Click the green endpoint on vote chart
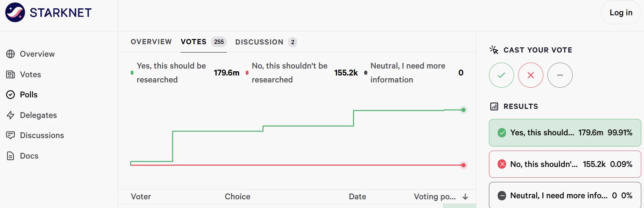The height and width of the screenshot is (208, 644). 463,110
